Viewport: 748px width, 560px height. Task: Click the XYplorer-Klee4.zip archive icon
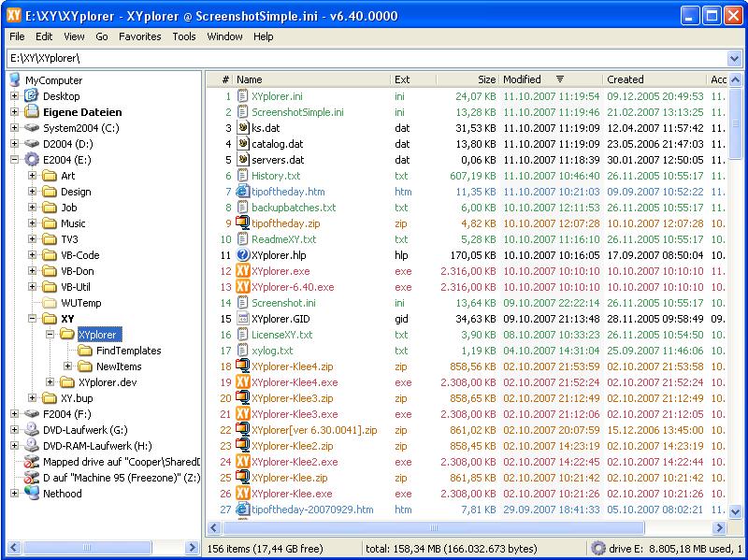coord(243,366)
